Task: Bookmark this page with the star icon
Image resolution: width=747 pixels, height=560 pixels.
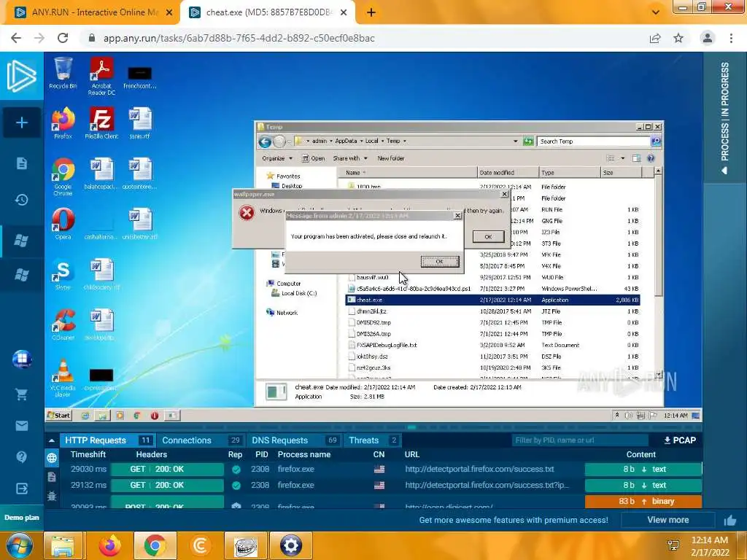Action: (678, 38)
